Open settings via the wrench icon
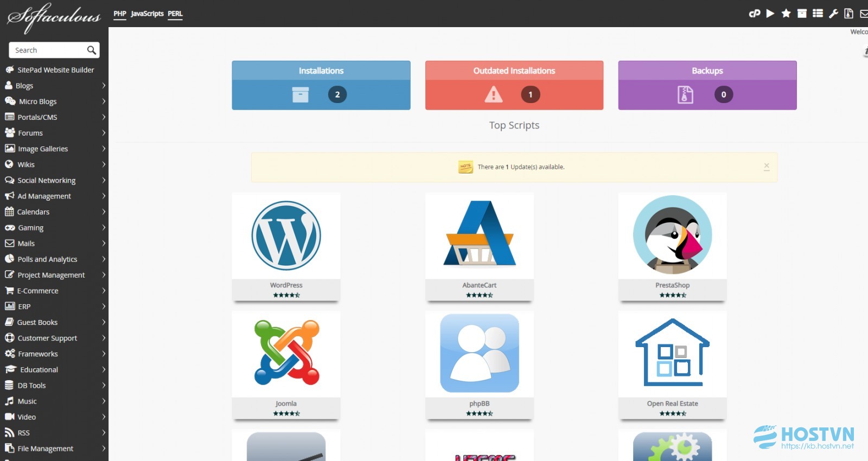Image resolution: width=868 pixels, height=461 pixels. 834,14
